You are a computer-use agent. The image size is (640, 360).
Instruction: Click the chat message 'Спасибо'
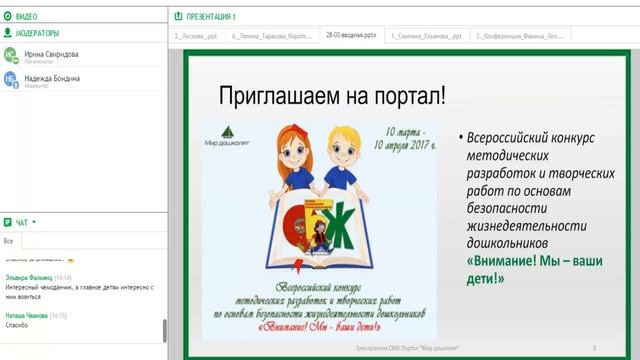coord(17,325)
